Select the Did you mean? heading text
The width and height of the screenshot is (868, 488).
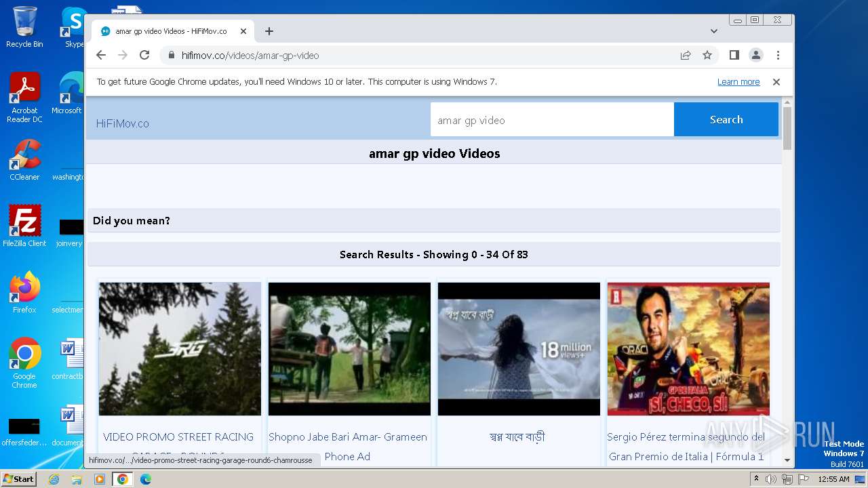click(132, 221)
